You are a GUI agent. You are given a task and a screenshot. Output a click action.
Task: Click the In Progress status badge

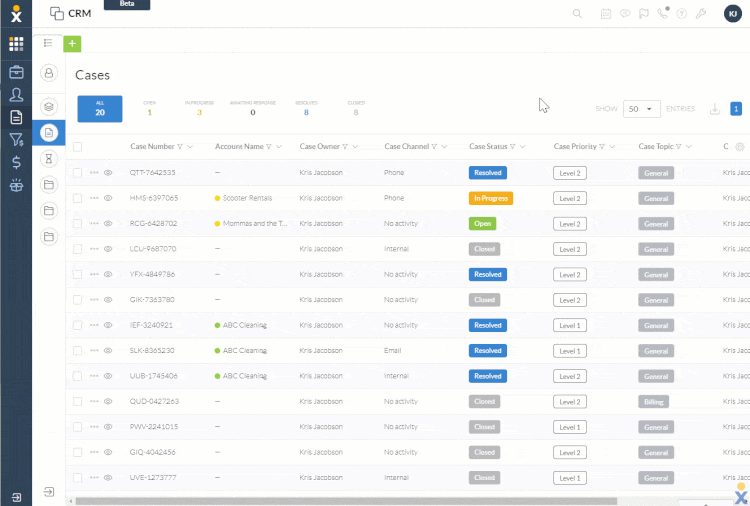(491, 198)
